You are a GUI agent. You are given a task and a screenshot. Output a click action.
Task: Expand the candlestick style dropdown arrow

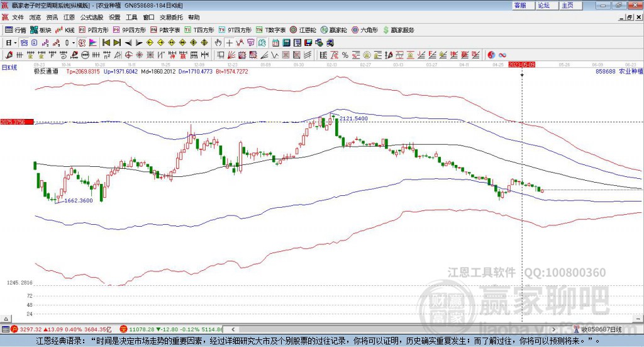click(x=74, y=43)
